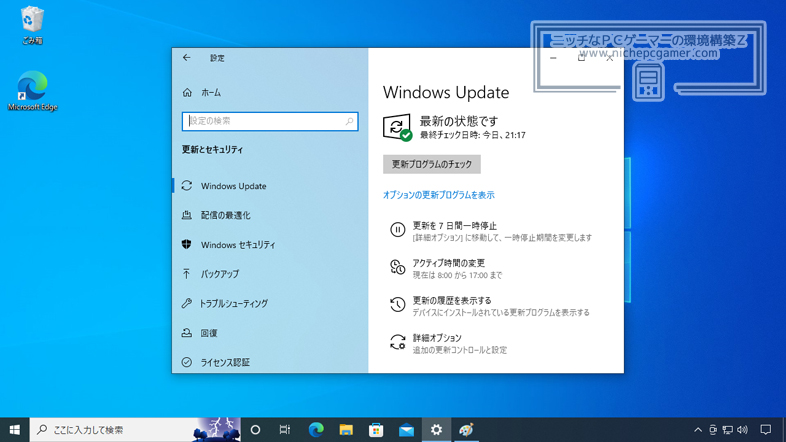786x442 pixels.
Task: Open the Action Center notification icon
Action: 765,430
